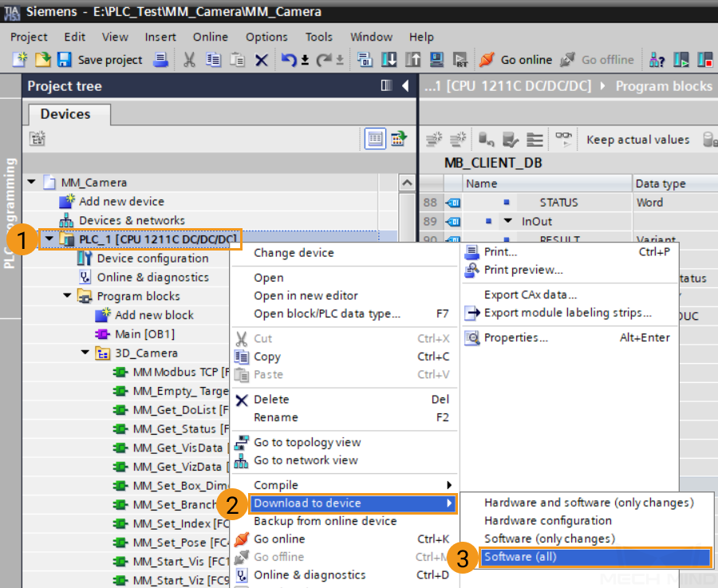Collapse the 3D_Camera group
Image resolution: width=718 pixels, height=588 pixels.
click(x=85, y=353)
